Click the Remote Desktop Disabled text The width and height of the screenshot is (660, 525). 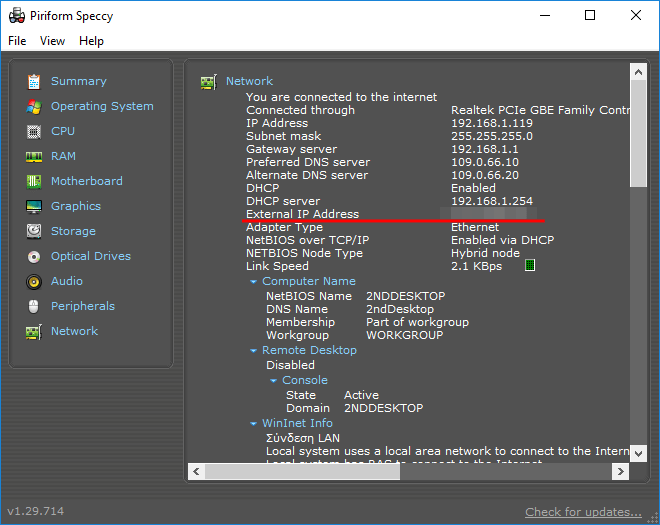[290, 365]
